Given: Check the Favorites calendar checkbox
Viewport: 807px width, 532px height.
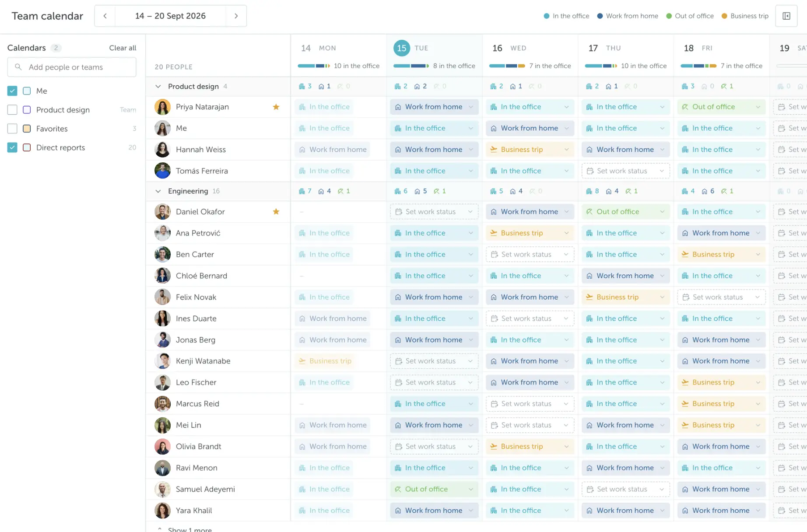Looking at the screenshot, I should coord(12,129).
